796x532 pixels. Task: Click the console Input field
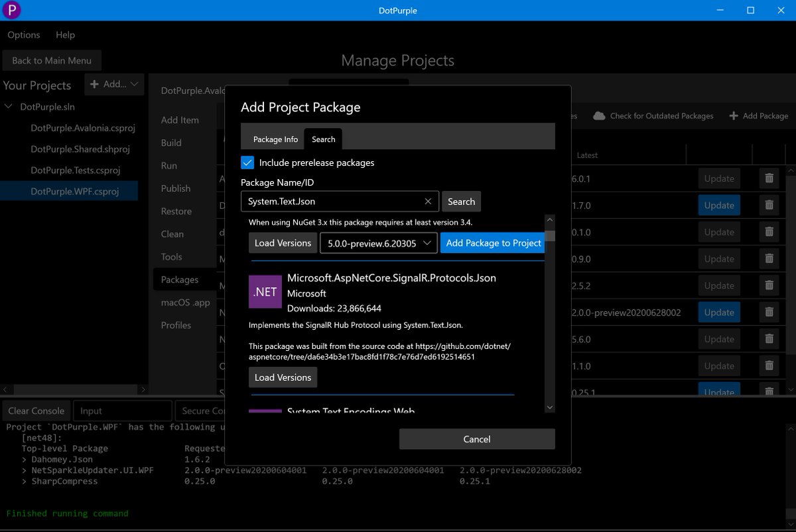pyautogui.click(x=122, y=411)
